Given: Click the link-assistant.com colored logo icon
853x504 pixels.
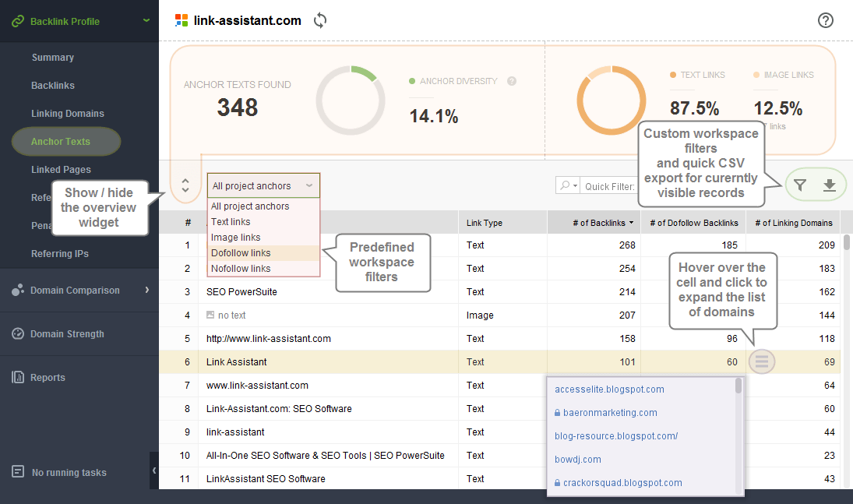Looking at the screenshot, I should [x=182, y=21].
